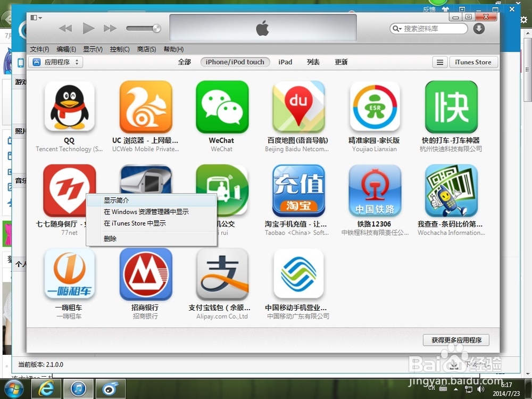The width and height of the screenshot is (532, 399).
Task: Select the WeChat app icon
Action: point(222,106)
